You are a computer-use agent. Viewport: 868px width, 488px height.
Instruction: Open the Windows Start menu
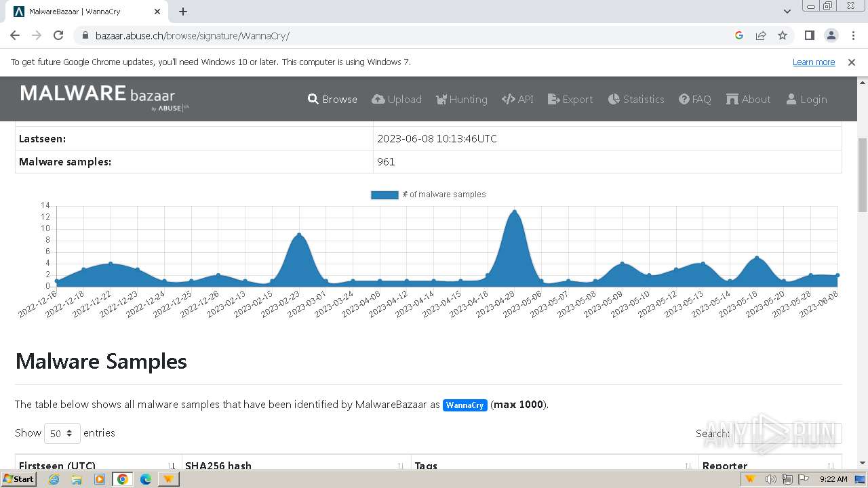pos(18,479)
